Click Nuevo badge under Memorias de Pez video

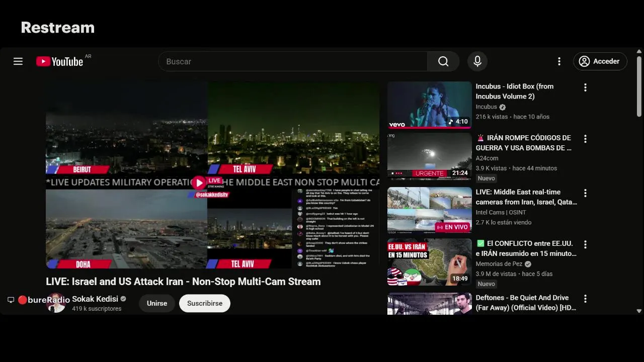pyautogui.click(x=487, y=284)
